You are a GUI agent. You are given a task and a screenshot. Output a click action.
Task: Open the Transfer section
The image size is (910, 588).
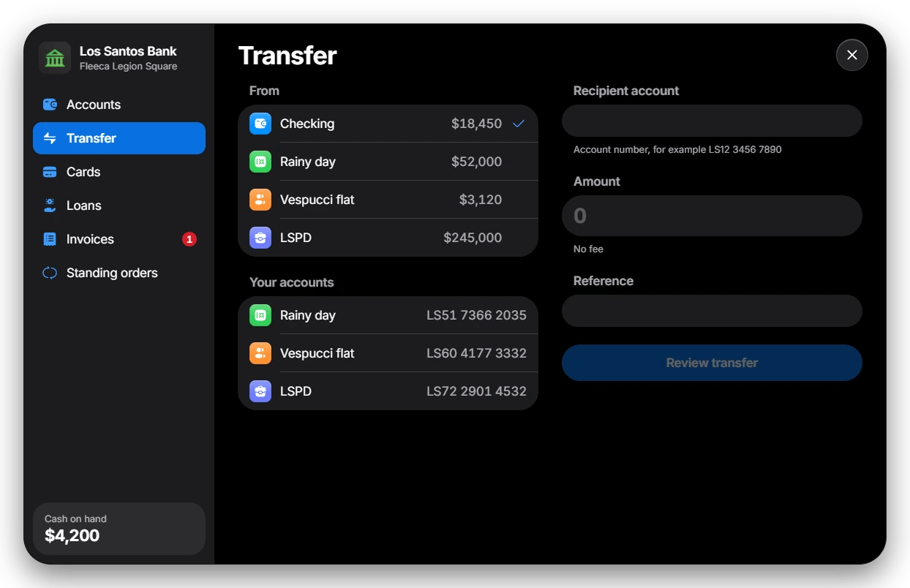tap(119, 138)
